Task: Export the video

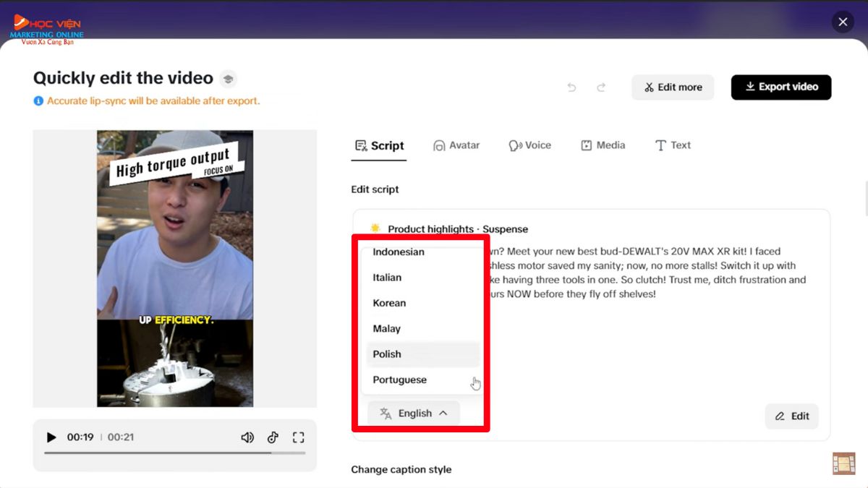Action: tap(781, 87)
